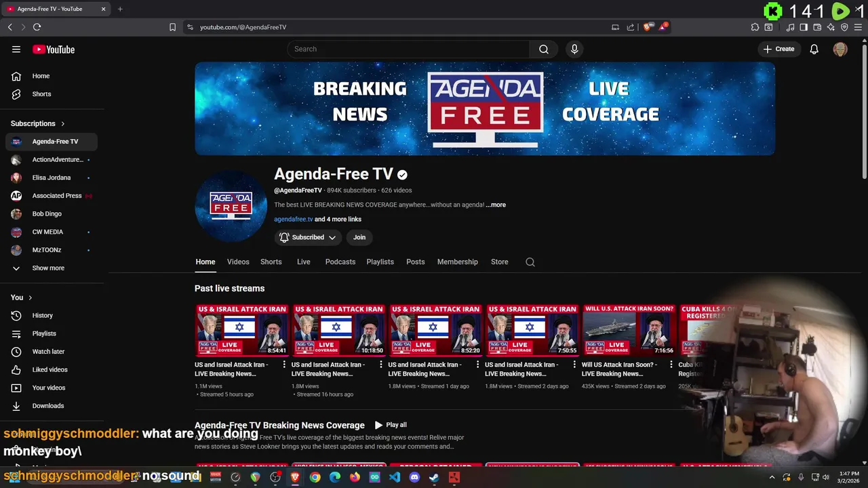The height and width of the screenshot is (488, 868).
Task: Click the channel profile avatar
Action: [231, 205]
